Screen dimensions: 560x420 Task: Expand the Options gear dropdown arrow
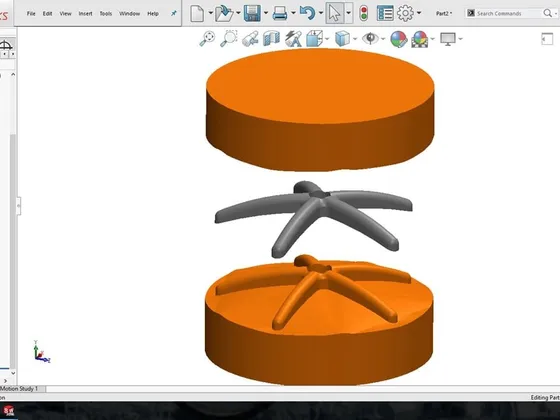pyautogui.click(x=419, y=13)
